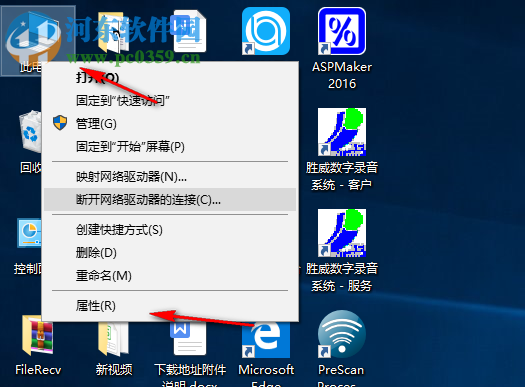Select the Control Panel desktop icon
525x387 pixels.
29,234
